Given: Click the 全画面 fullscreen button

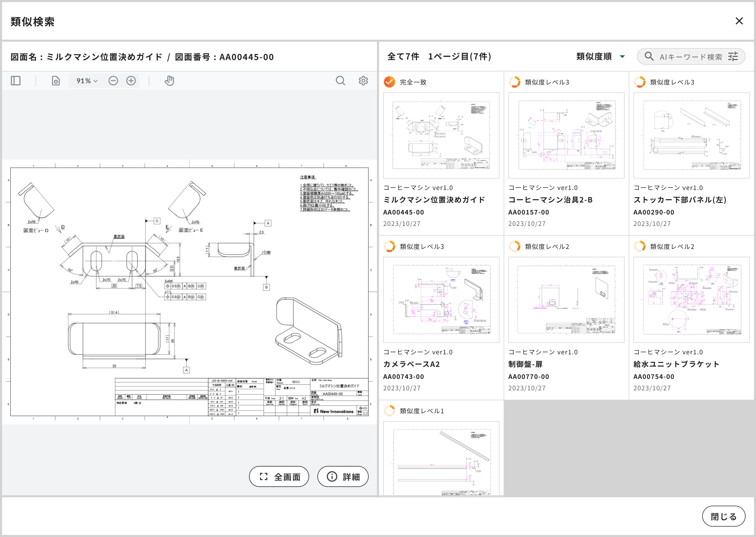Looking at the screenshot, I should 279,476.
